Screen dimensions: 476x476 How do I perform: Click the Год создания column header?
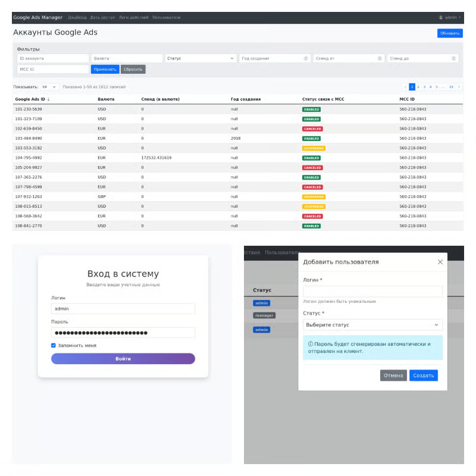pyautogui.click(x=246, y=99)
